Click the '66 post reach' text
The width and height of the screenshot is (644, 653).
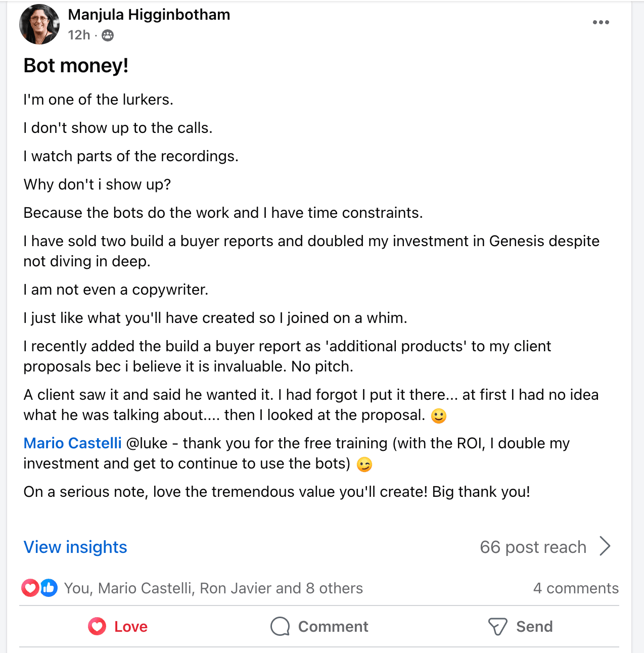(x=533, y=547)
